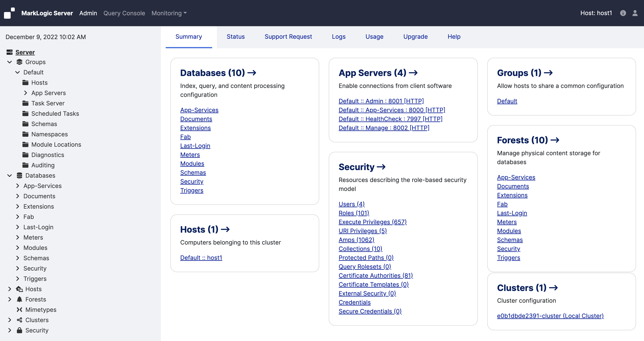The image size is (644, 341).
Task: Open the local cluster e0b1dbde2391-cluster link
Action: pyautogui.click(x=550, y=316)
